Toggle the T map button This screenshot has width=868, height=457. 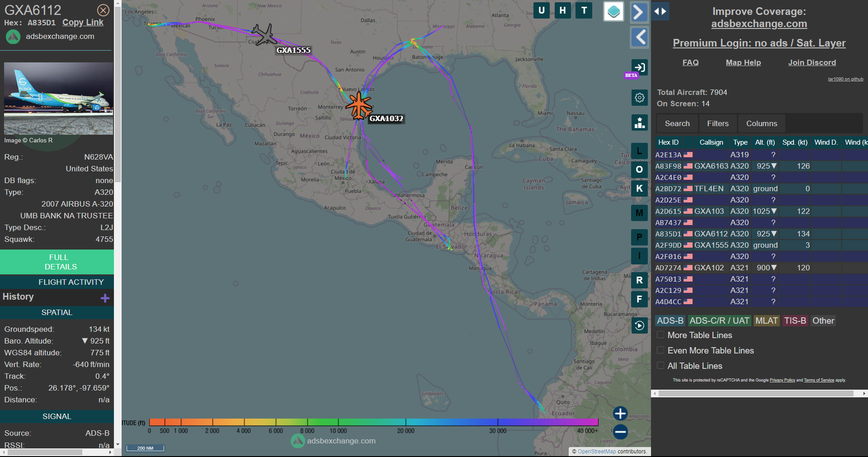point(584,10)
